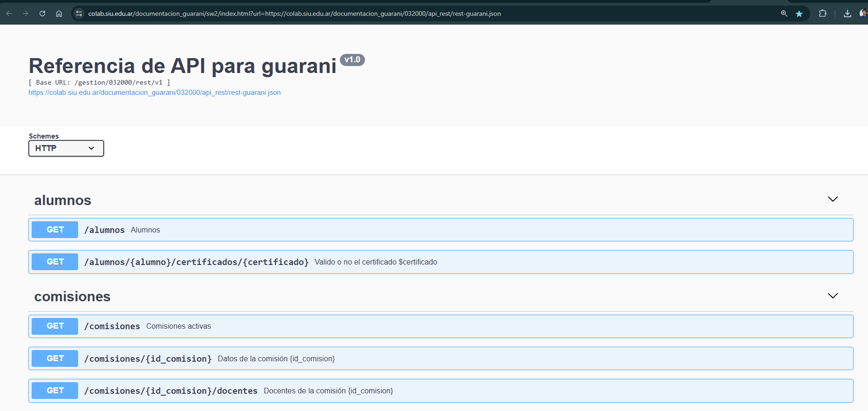This screenshot has height=411, width=868.
Task: Click the Base URL text
Action: tap(99, 82)
